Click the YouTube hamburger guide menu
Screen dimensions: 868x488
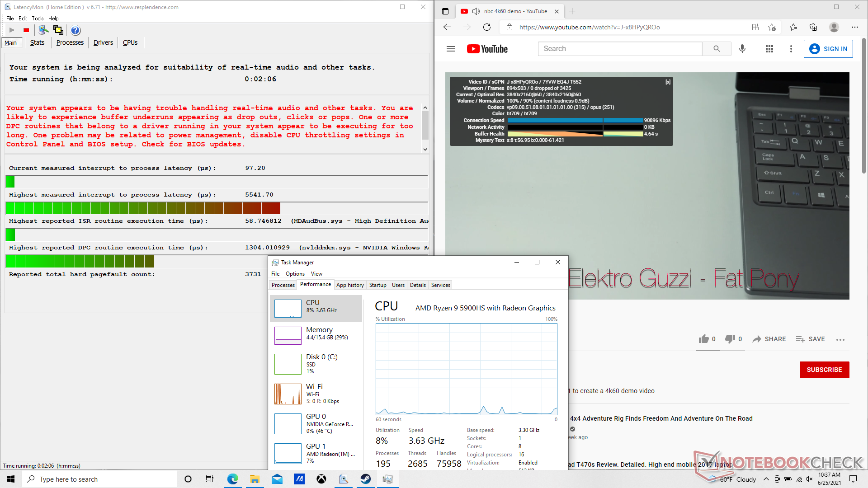tap(450, 49)
